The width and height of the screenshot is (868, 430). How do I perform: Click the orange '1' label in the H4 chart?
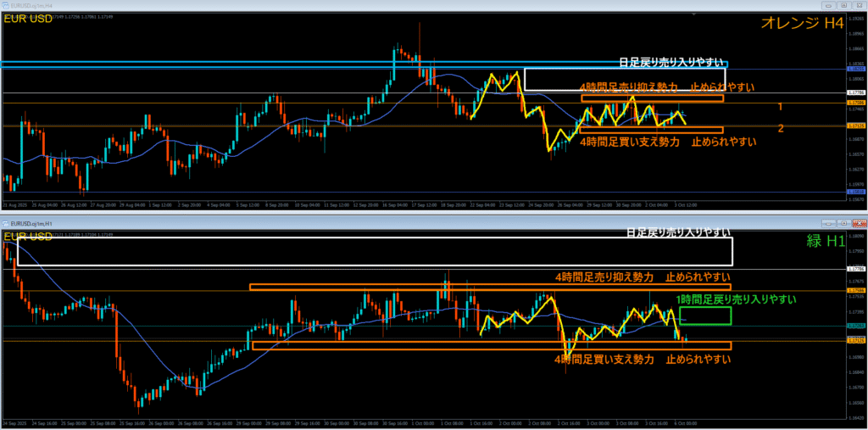(x=780, y=106)
